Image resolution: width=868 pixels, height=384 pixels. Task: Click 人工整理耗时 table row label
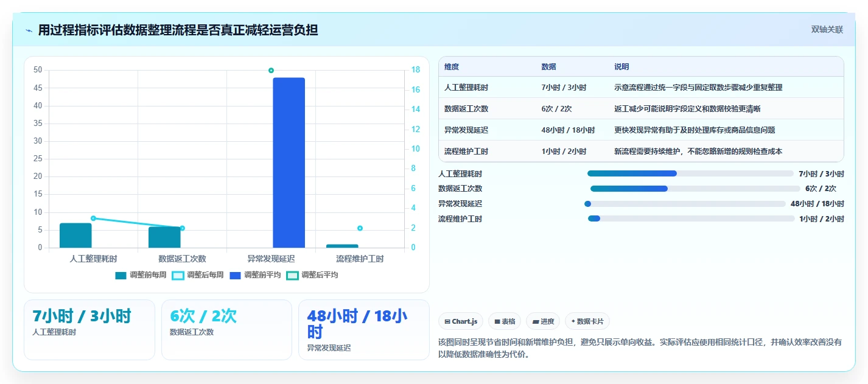click(466, 88)
